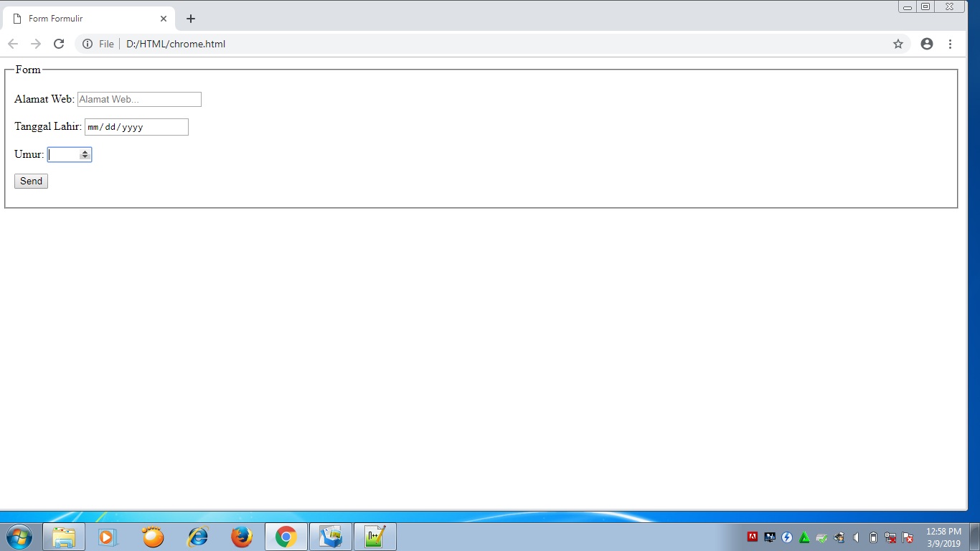Reload the page with the refresh icon
Image resolution: width=980 pixels, height=551 pixels.
(x=59, y=43)
